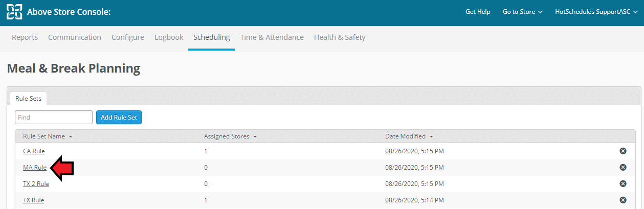Open the Logbook menu

169,37
